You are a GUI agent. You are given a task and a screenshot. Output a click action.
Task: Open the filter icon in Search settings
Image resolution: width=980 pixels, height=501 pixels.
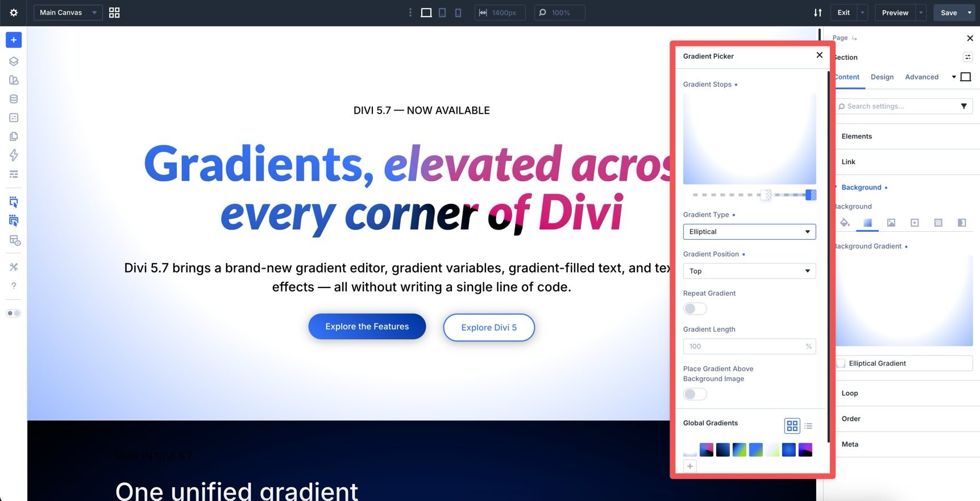pos(964,106)
